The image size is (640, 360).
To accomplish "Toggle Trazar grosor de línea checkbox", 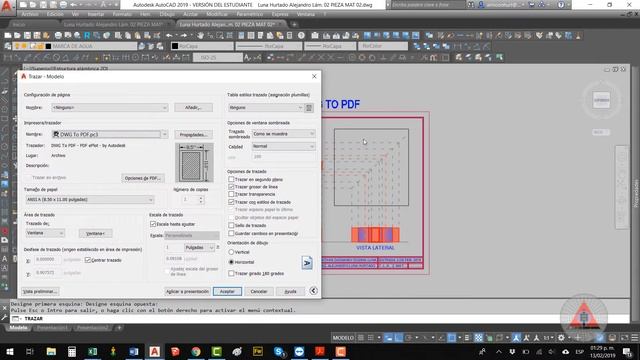I will point(231,187).
